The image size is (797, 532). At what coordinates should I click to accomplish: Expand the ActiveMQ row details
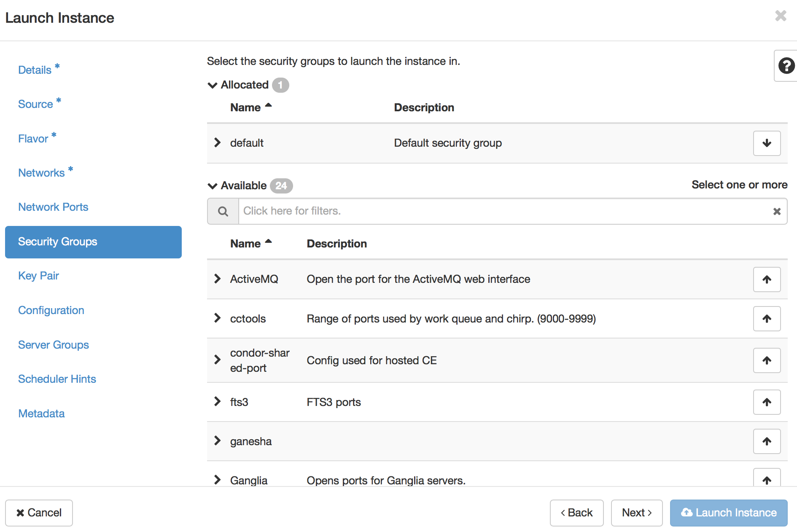(x=218, y=279)
